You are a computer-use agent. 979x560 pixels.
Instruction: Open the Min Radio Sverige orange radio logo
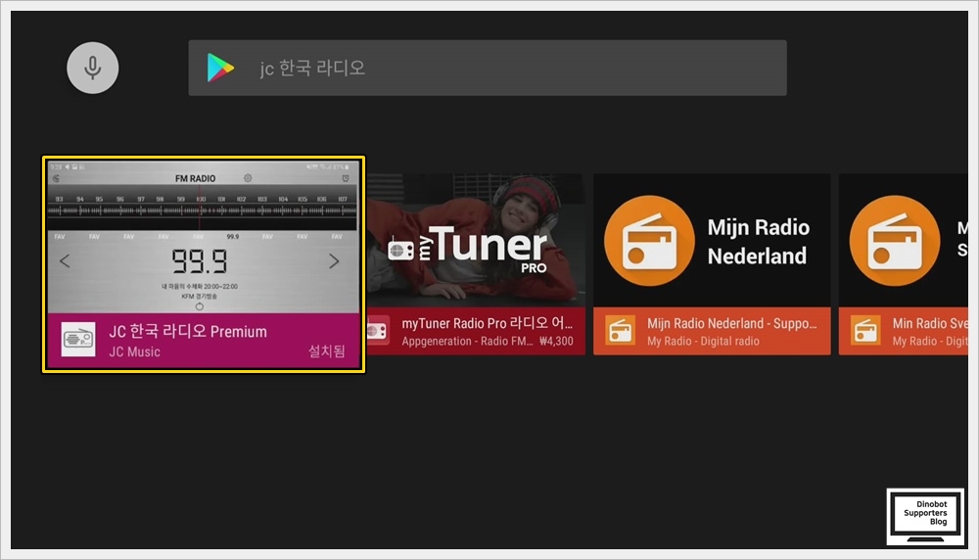[x=895, y=241]
